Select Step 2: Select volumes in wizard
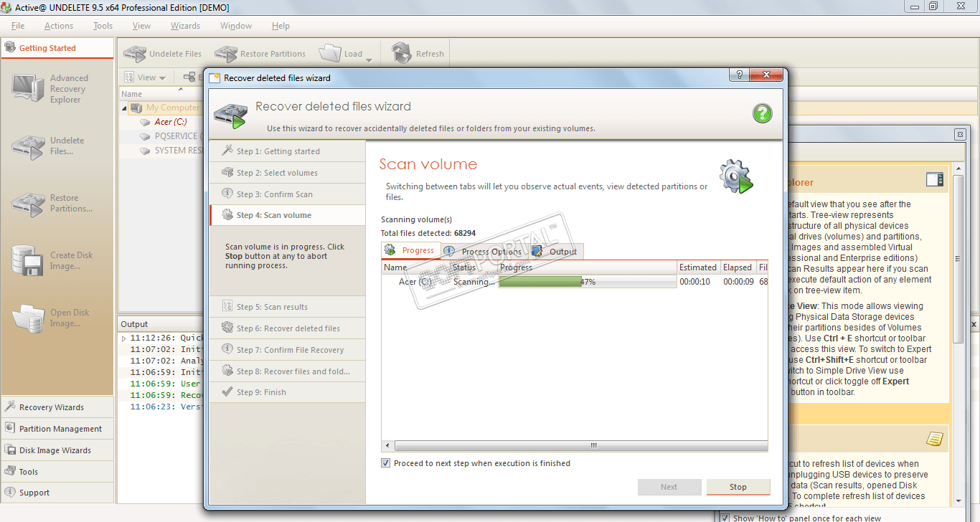Screen dimensions: 980x522 coord(288,173)
